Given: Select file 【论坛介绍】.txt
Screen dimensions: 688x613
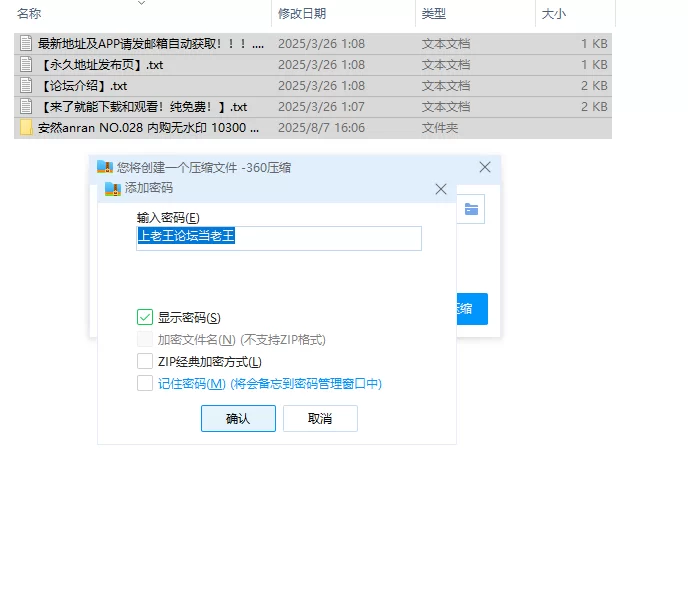Looking at the screenshot, I should click(313, 86).
